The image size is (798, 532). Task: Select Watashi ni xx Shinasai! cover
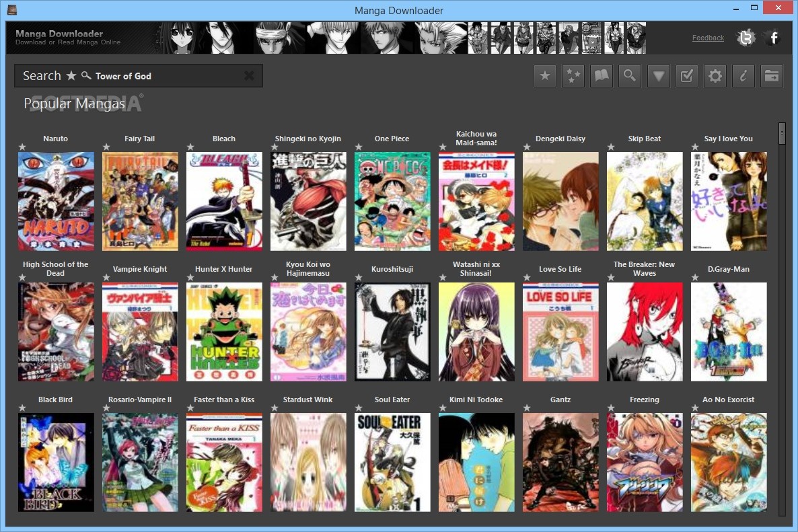(x=476, y=332)
